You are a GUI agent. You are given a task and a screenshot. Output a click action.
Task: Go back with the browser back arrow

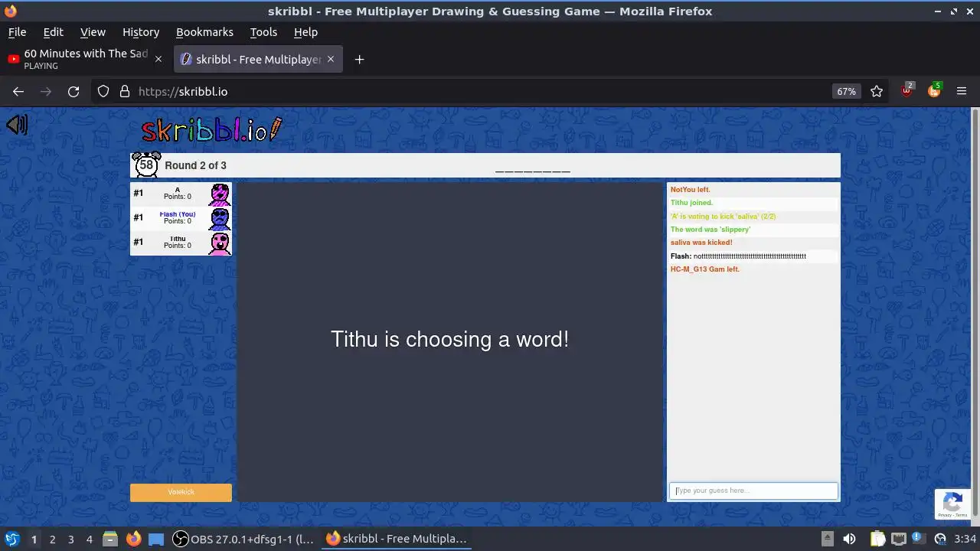point(18,91)
